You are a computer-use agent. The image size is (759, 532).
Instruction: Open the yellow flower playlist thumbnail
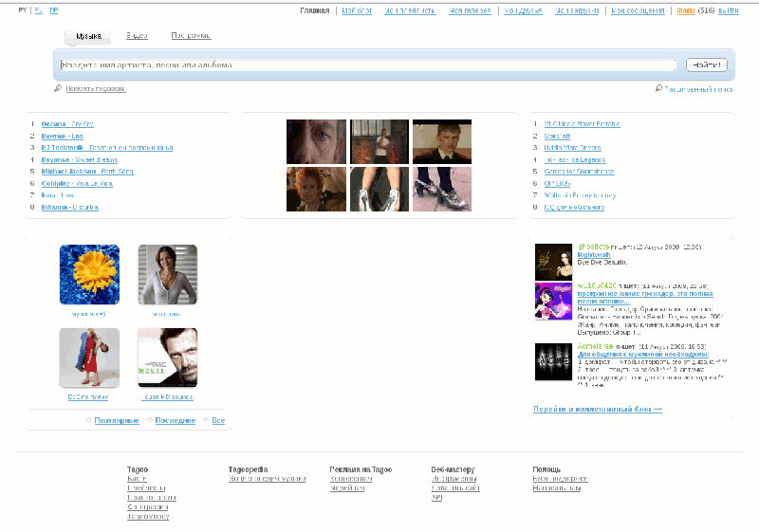[89, 275]
